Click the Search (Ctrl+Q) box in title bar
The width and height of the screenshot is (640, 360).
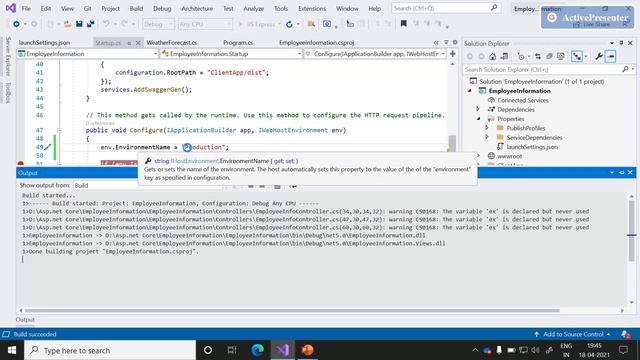tap(445, 8)
